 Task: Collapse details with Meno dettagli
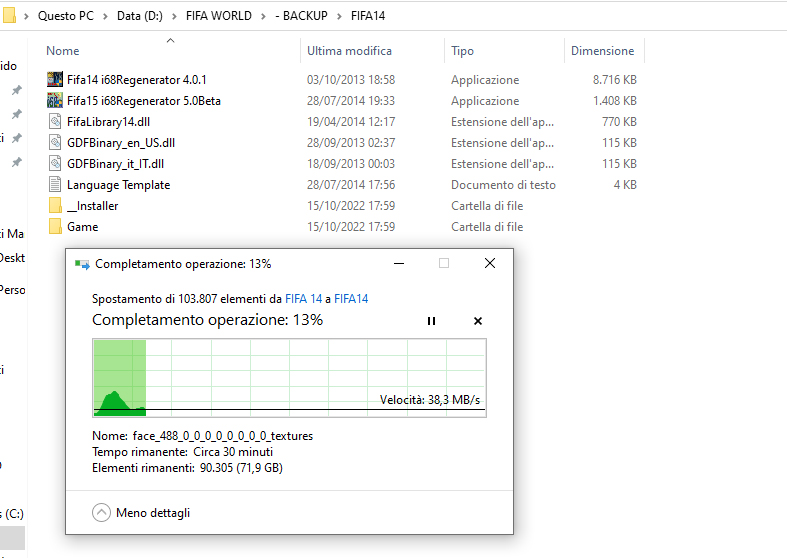tap(141, 513)
